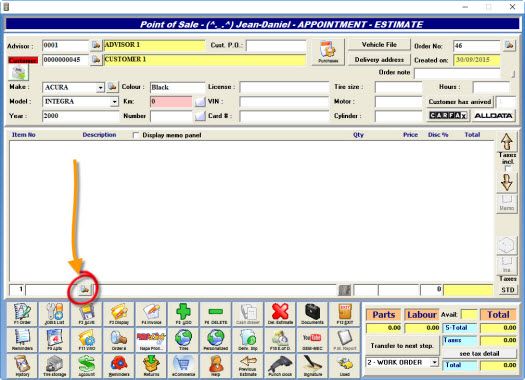Expand the Make dropdown showing ACURA
Image resolution: width=525 pixels, height=380 pixels.
[x=100, y=88]
